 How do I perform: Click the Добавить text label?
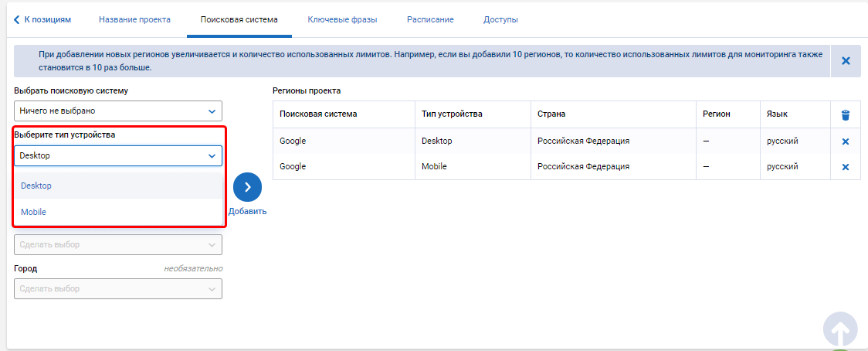click(x=247, y=211)
